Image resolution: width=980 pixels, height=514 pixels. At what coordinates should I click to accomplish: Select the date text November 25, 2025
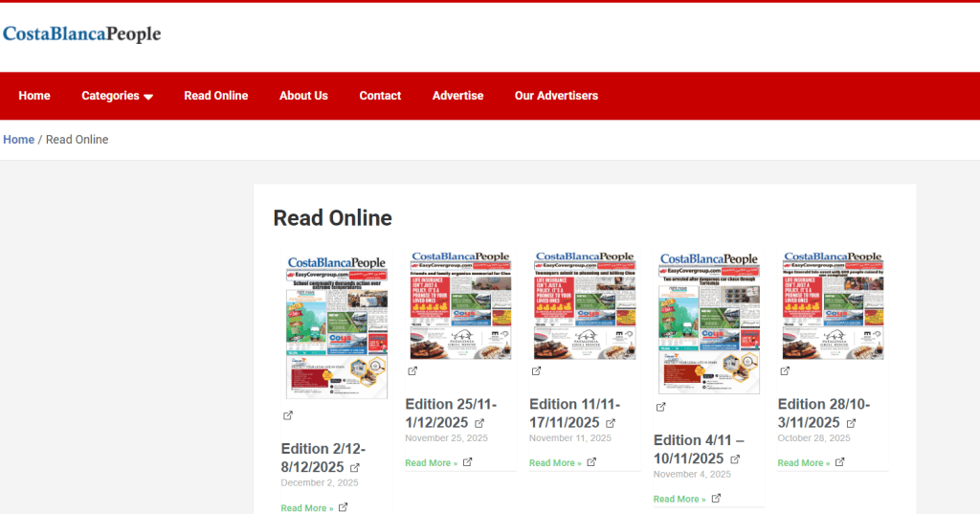coord(446,438)
